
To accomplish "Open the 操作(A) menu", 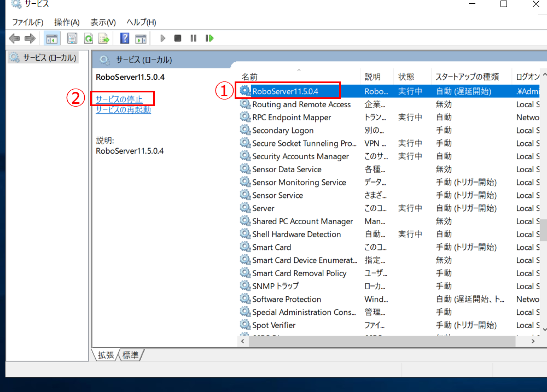I will 67,22.
